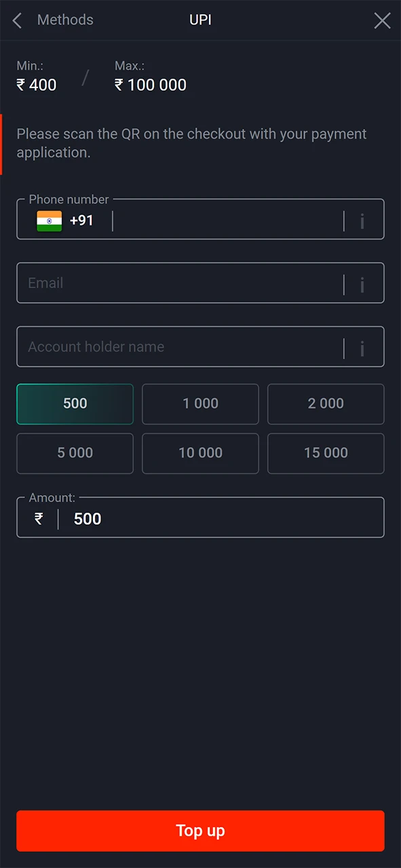Click the info icon next to Email field

(362, 283)
